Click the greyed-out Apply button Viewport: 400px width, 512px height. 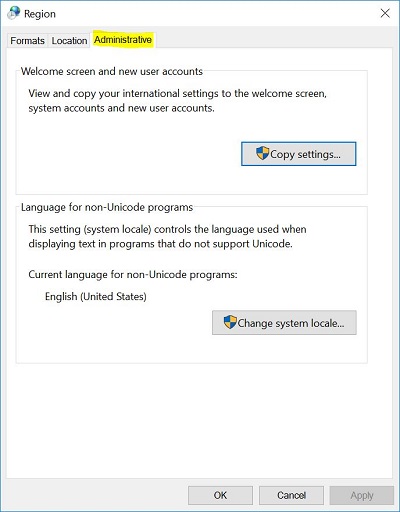click(x=362, y=495)
